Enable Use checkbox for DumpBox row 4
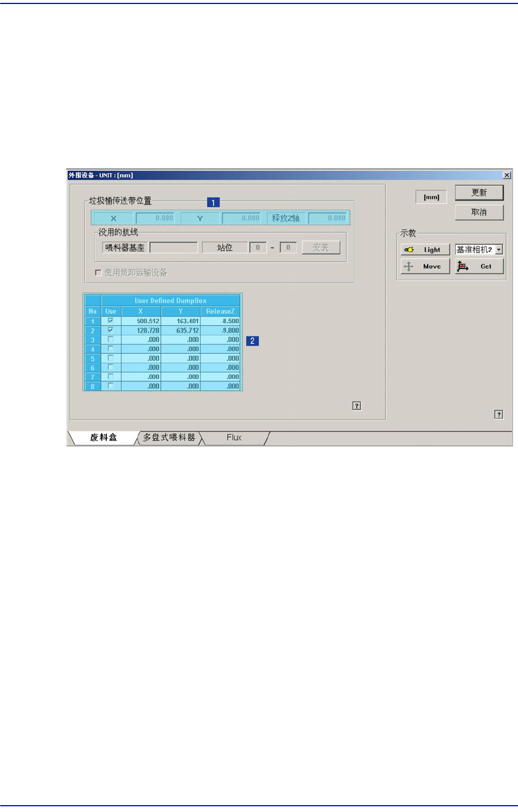Viewport: 518px width, 812px height. [x=111, y=349]
